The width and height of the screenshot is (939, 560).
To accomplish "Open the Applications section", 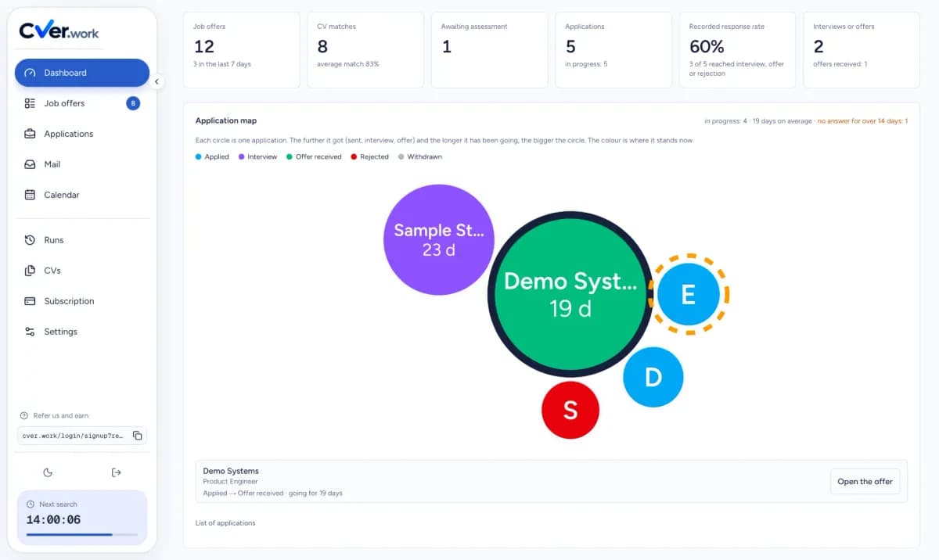I will (82, 134).
